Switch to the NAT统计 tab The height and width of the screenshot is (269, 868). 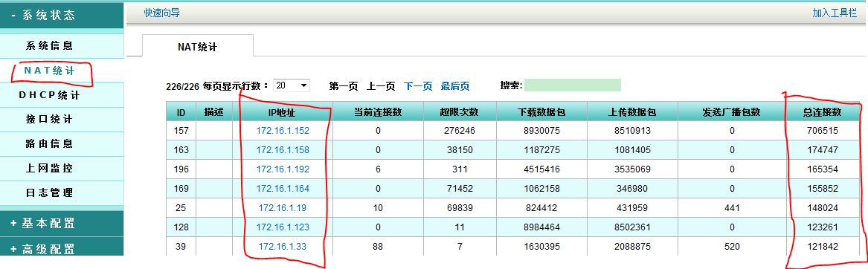(198, 47)
